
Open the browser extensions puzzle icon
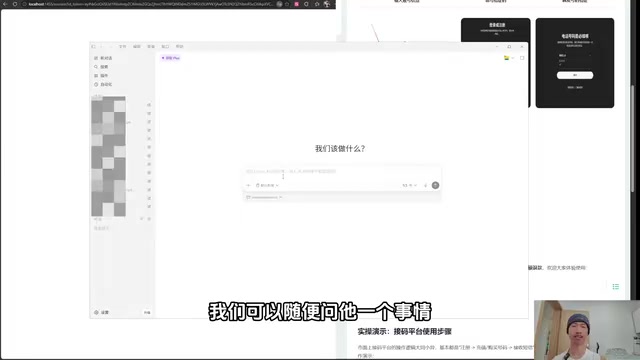point(307,4)
